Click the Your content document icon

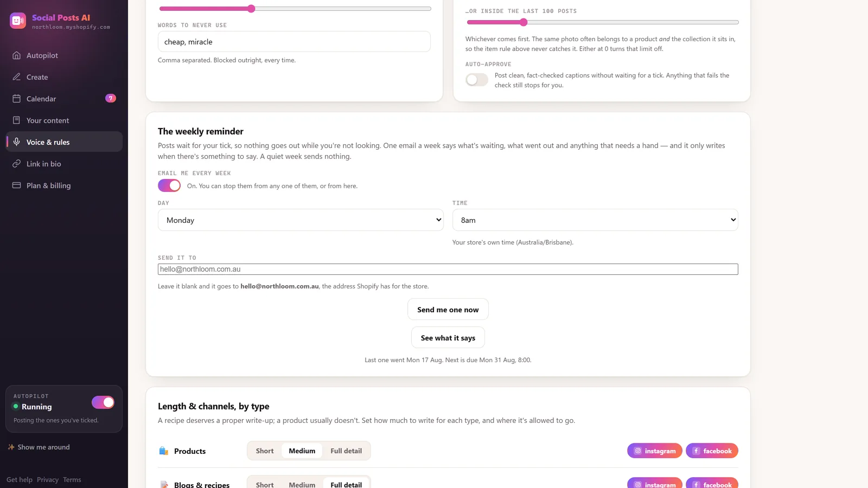(17, 120)
